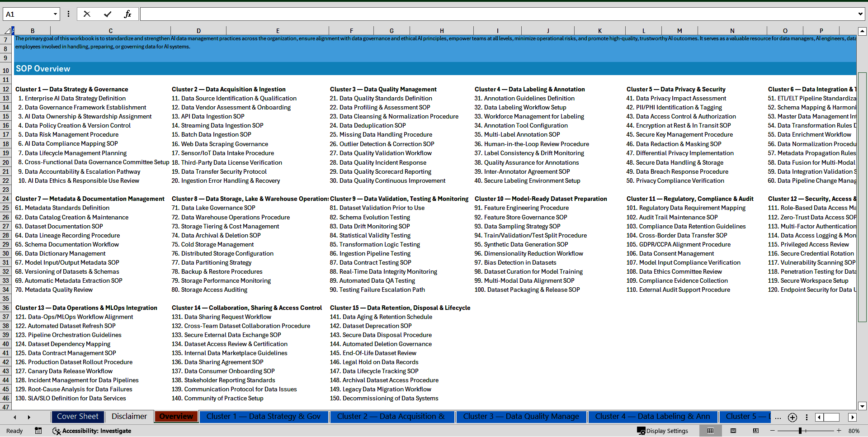Open the Insert Function dialog
Viewport: 868px width, 437px height.
[x=128, y=14]
